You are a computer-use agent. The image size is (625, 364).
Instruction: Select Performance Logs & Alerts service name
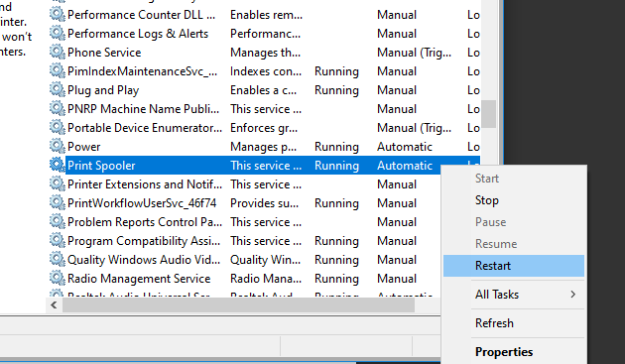click(x=138, y=34)
